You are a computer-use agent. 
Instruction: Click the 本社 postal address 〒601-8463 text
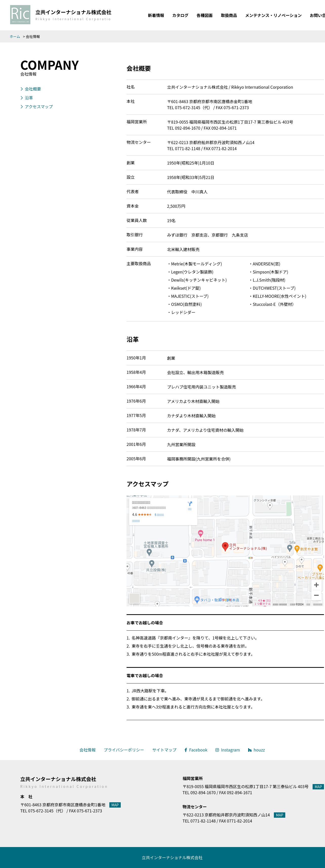[x=210, y=101]
